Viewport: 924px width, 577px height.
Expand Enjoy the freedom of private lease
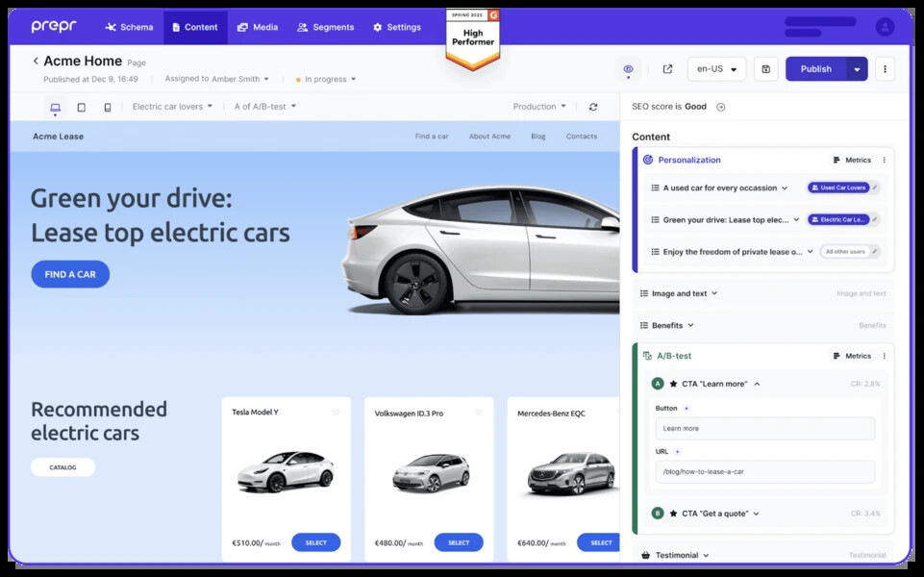811,252
